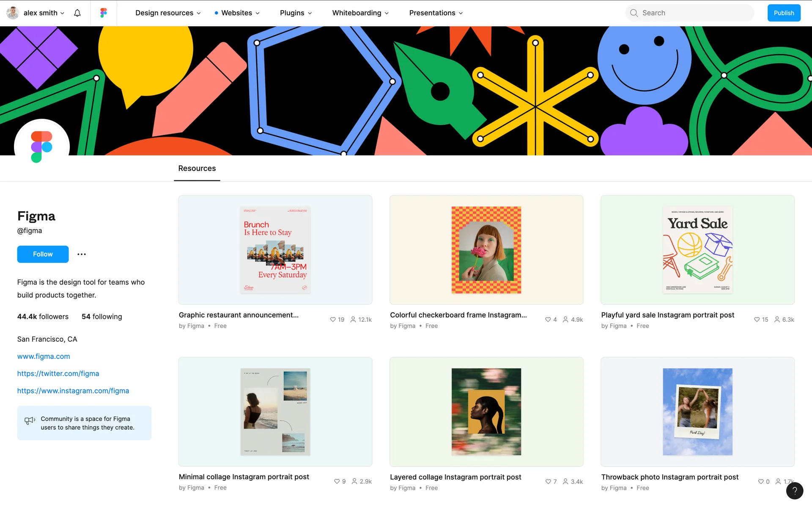The height and width of the screenshot is (508, 812).
Task: Like the Layered collage Instagram portrait post
Action: click(548, 482)
